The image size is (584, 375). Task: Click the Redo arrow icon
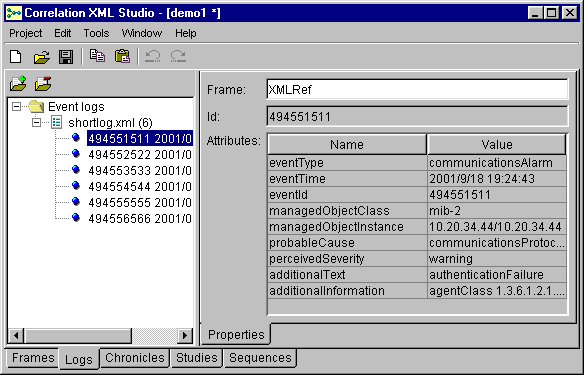click(178, 56)
